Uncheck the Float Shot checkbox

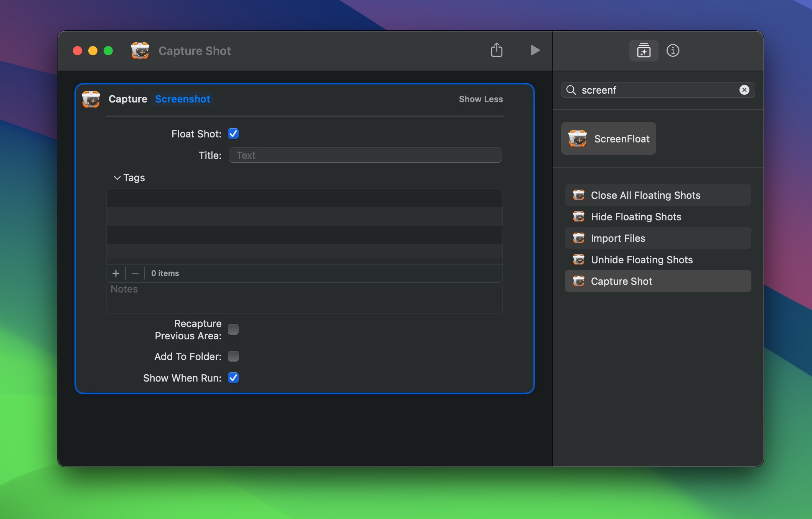[x=233, y=134]
